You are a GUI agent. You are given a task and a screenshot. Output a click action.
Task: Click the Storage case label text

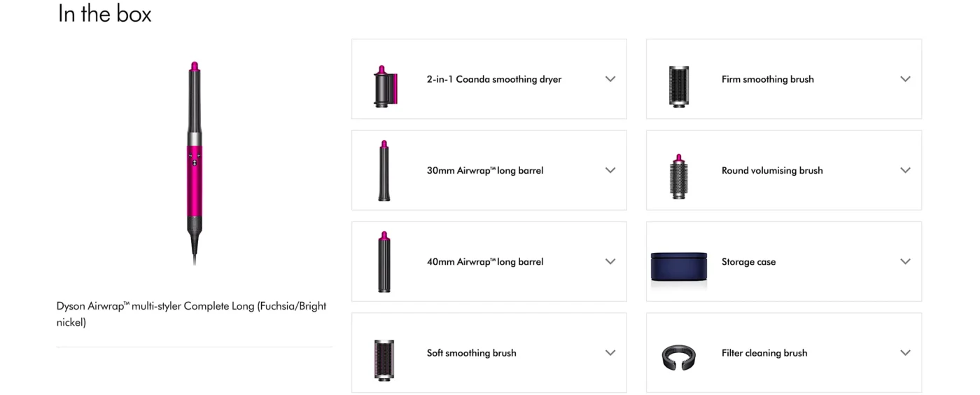[x=748, y=262]
